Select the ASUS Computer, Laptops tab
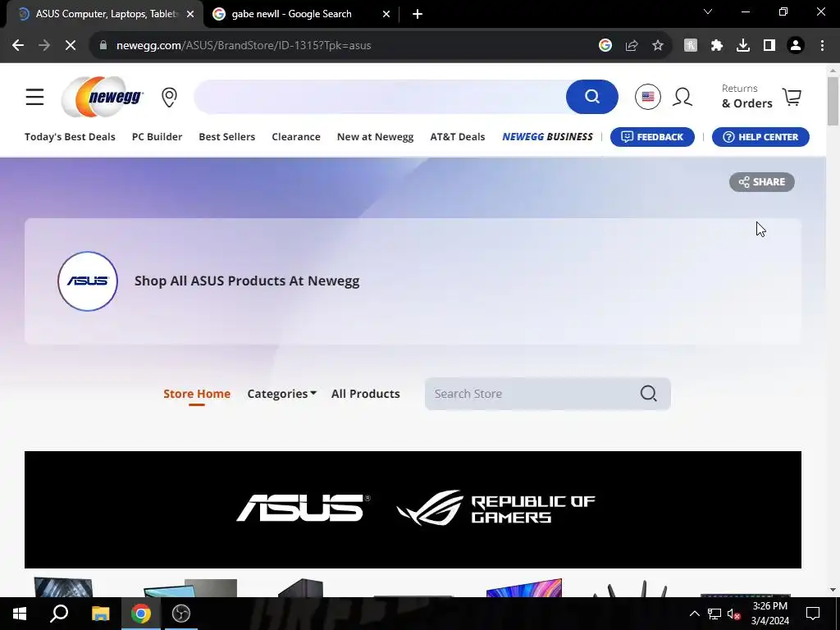Image resolution: width=840 pixels, height=630 pixels. click(105, 14)
